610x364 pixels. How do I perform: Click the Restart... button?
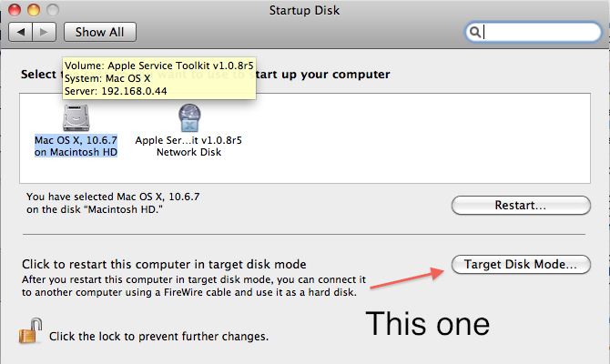tap(521, 206)
